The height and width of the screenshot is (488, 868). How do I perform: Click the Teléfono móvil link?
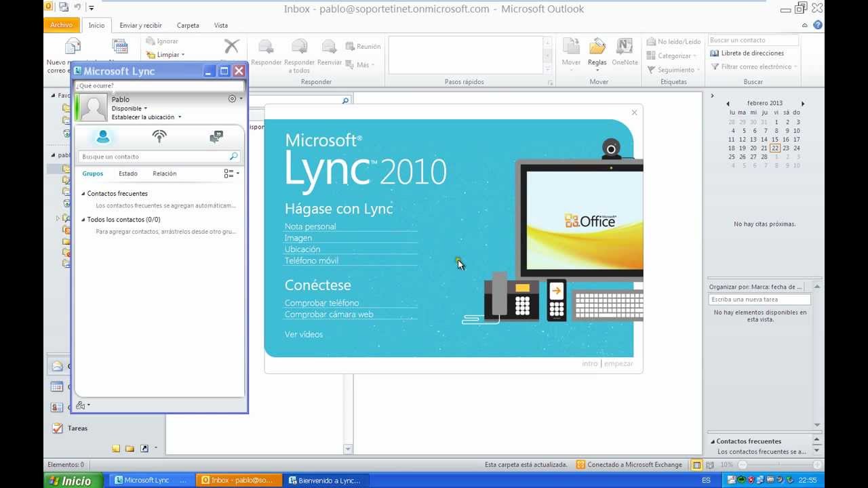click(312, 261)
